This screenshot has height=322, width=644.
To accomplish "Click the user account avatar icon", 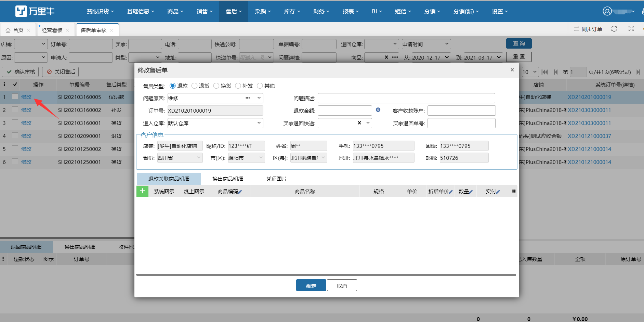I will 607,11.
